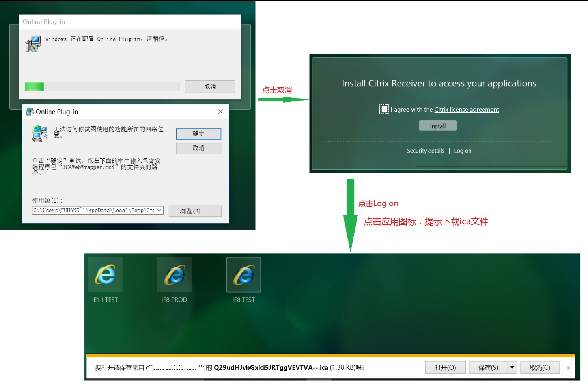The width and height of the screenshot is (588, 384).
Task: Open the Security details link
Action: click(x=426, y=151)
